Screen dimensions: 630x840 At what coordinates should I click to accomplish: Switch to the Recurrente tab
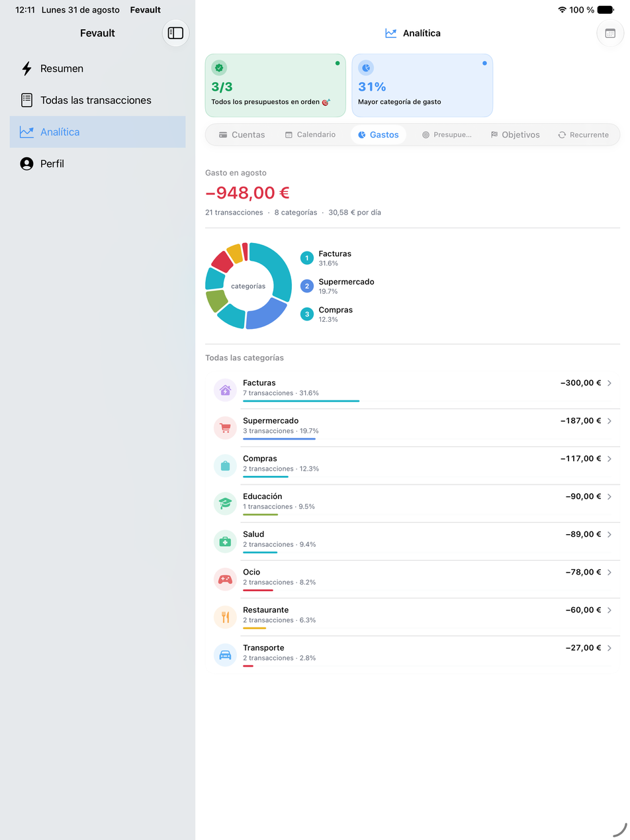(583, 134)
